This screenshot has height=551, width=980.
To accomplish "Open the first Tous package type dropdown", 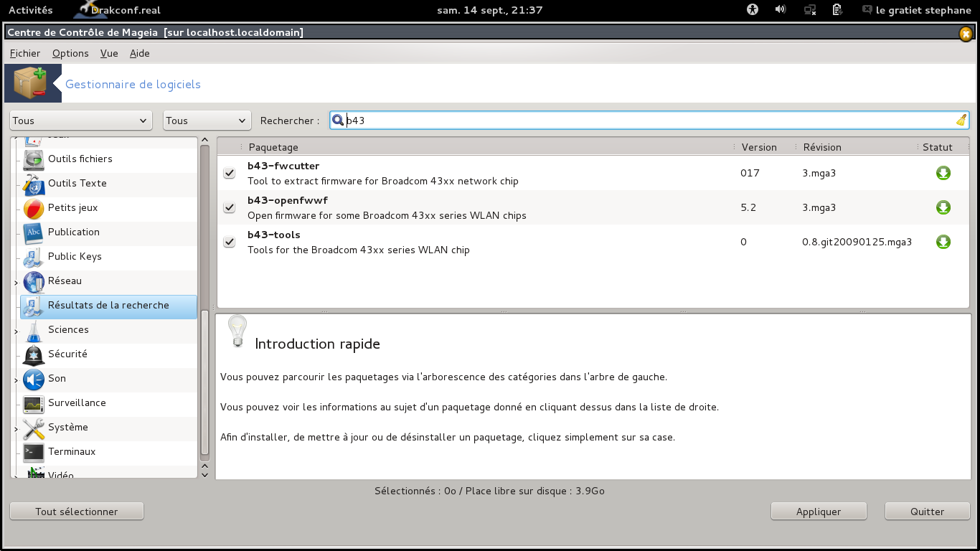I will (81, 121).
